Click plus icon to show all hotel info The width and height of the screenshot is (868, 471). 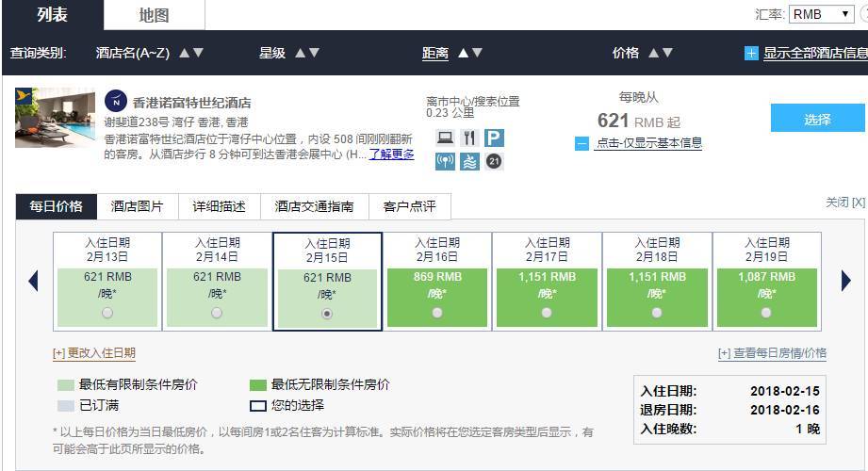[751, 54]
